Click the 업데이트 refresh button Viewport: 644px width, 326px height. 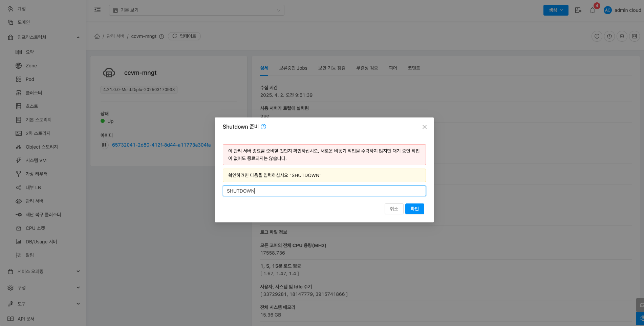[x=184, y=36]
